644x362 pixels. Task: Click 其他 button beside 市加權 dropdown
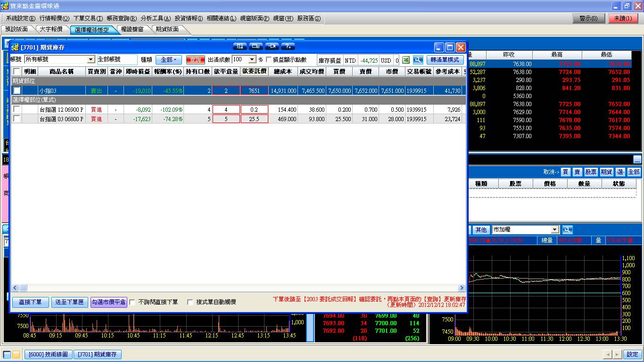click(481, 230)
